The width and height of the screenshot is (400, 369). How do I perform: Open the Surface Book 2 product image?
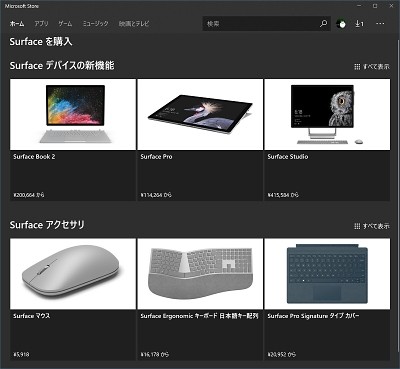coord(73,114)
